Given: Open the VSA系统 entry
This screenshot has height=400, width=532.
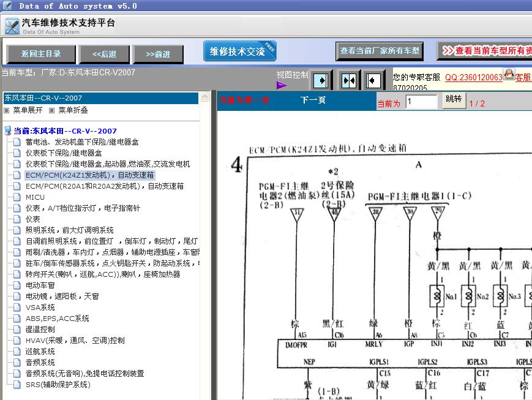Looking at the screenshot, I should [40, 308].
